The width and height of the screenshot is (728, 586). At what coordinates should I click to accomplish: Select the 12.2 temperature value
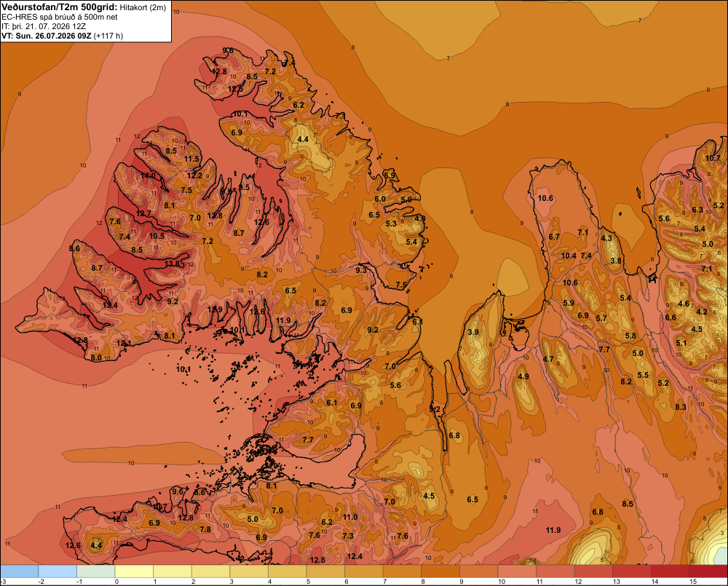[195, 175]
